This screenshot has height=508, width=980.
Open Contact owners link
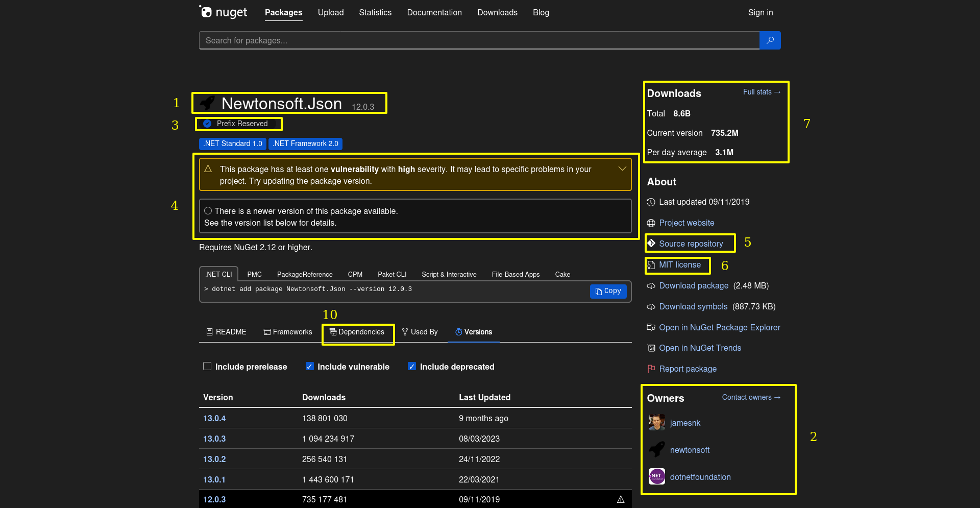[751, 397]
